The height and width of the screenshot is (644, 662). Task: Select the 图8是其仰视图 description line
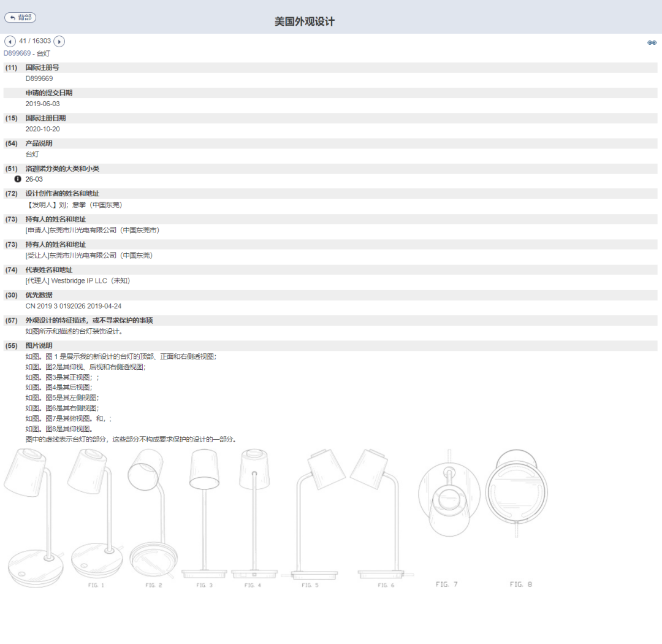[59, 429]
